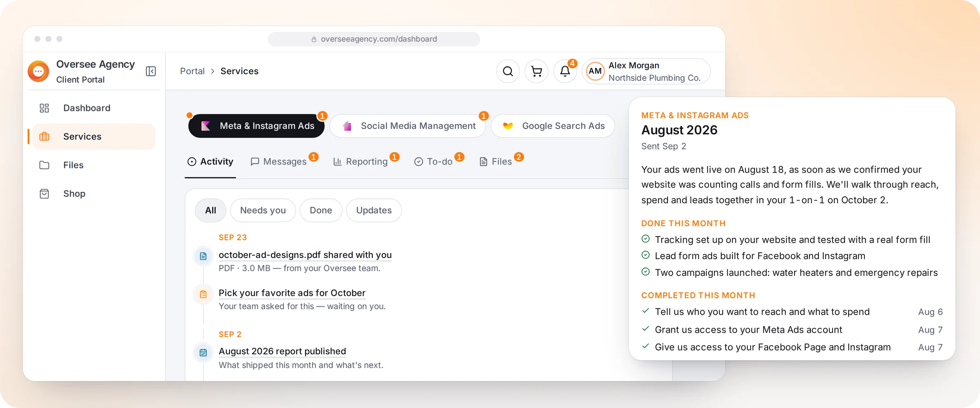
Task: Filter activity by Needs you
Action: tap(263, 211)
